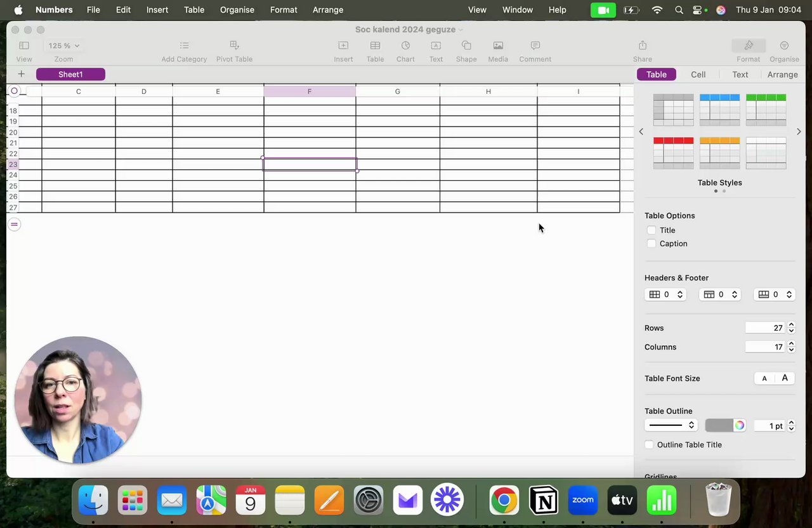This screenshot has width=812, height=528.
Task: Click the outline thickness 1 pt stepper
Action: (791, 426)
